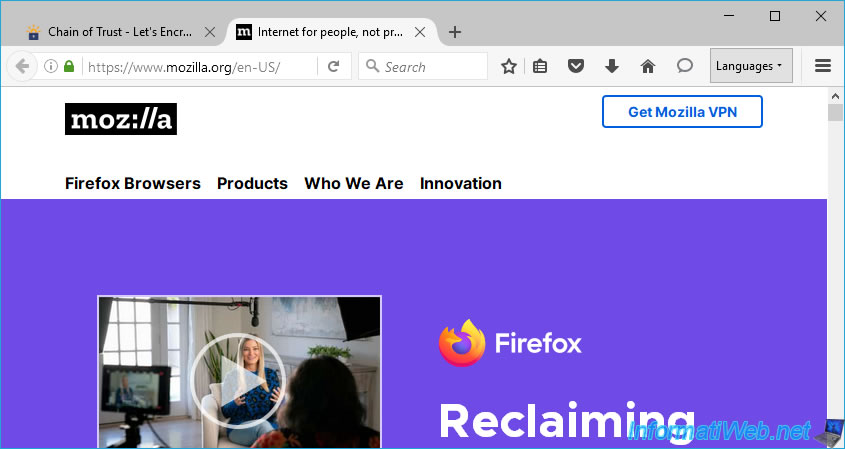The height and width of the screenshot is (449, 845).
Task: Open the Who We Are menu
Action: click(x=354, y=183)
